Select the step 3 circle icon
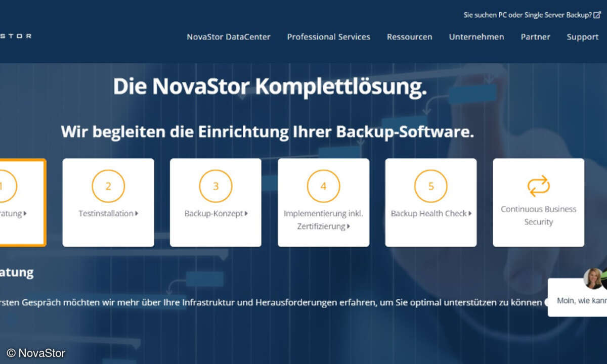The height and width of the screenshot is (364, 607). [215, 186]
